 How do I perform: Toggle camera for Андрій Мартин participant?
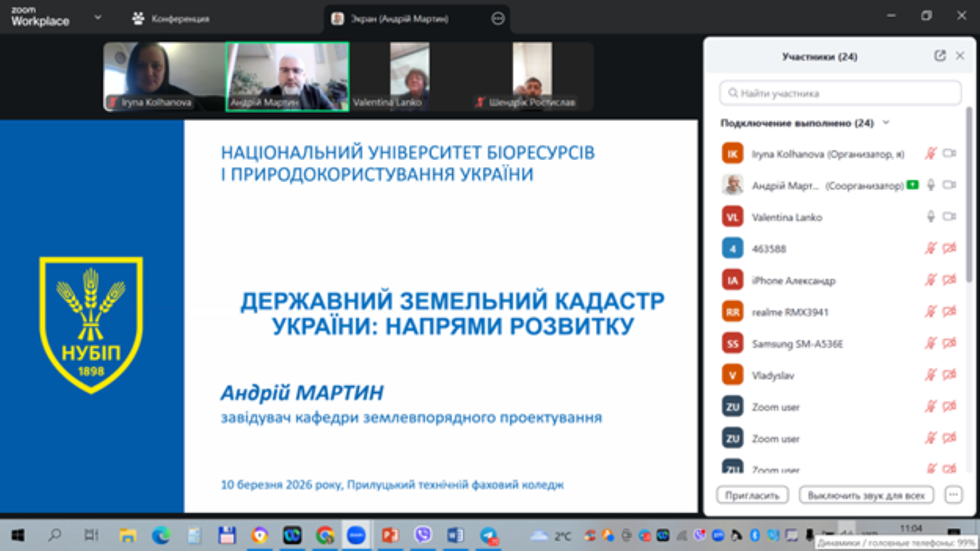pyautogui.click(x=949, y=185)
